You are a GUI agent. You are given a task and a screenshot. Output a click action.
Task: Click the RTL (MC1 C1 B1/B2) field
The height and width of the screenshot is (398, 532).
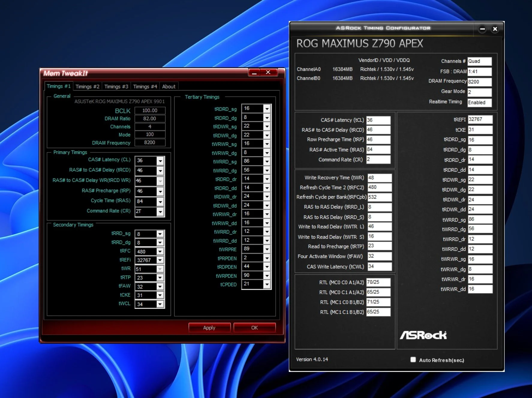(378, 312)
